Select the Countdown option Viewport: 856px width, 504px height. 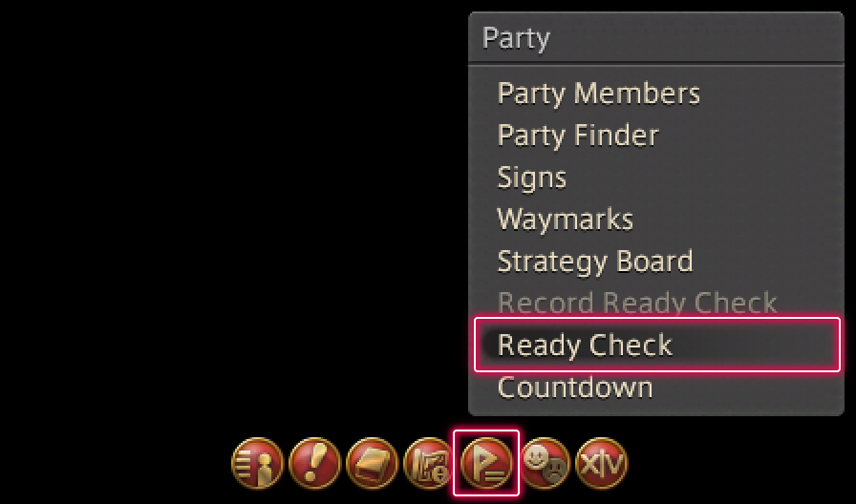575,388
